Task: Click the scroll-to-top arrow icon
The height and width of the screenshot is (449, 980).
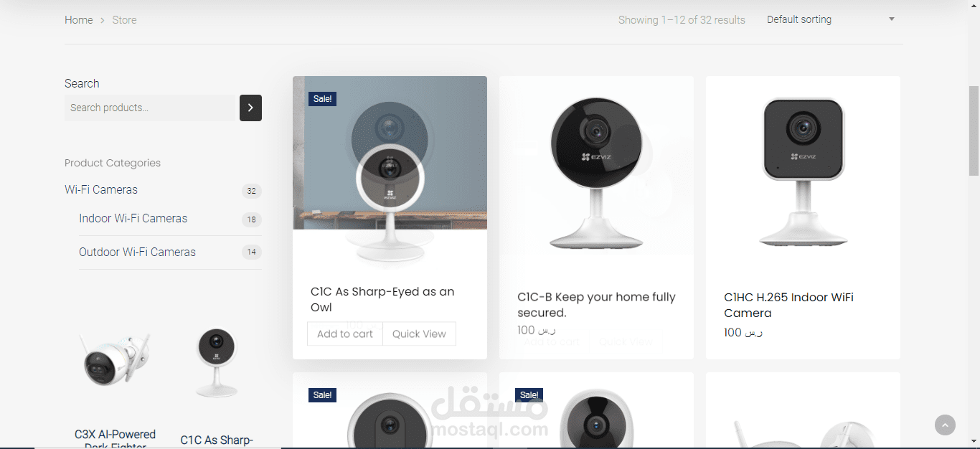Action: pyautogui.click(x=945, y=425)
